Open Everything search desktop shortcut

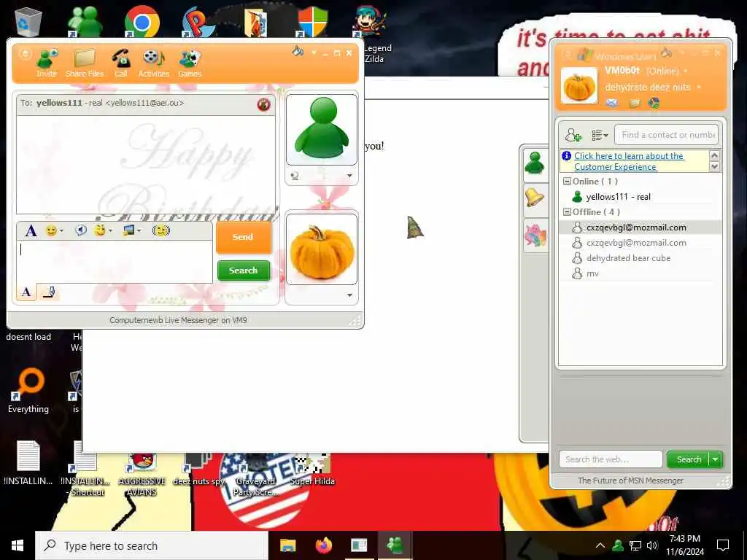tap(28, 392)
